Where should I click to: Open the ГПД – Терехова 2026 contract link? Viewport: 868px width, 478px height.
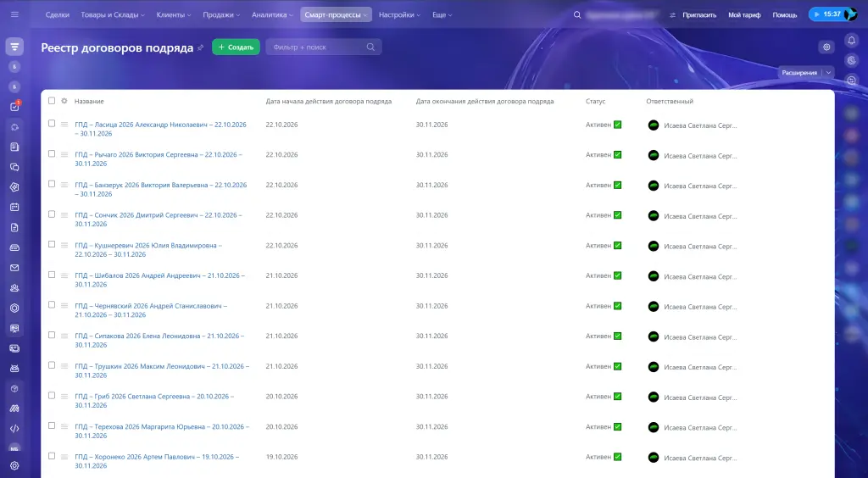[x=162, y=431]
